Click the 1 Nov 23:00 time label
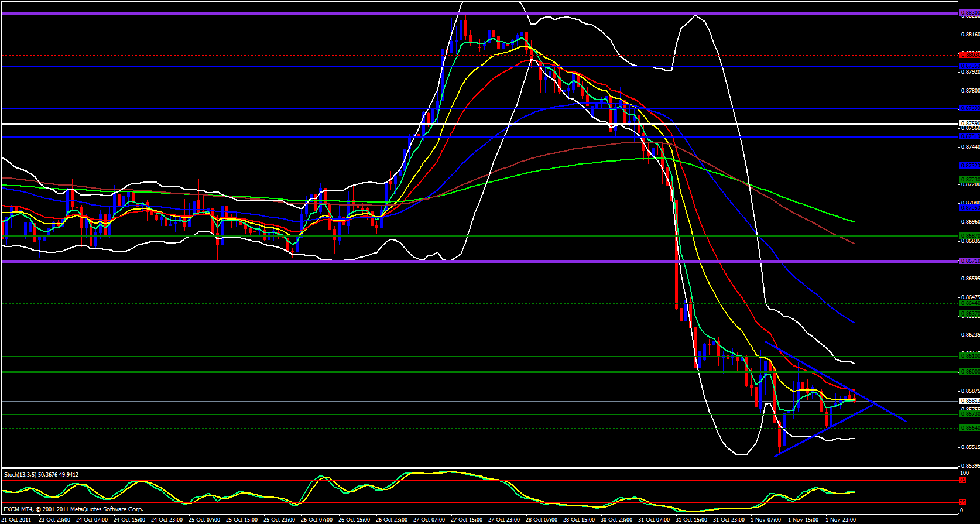Viewport: 980px width, 524px height. pyautogui.click(x=841, y=520)
